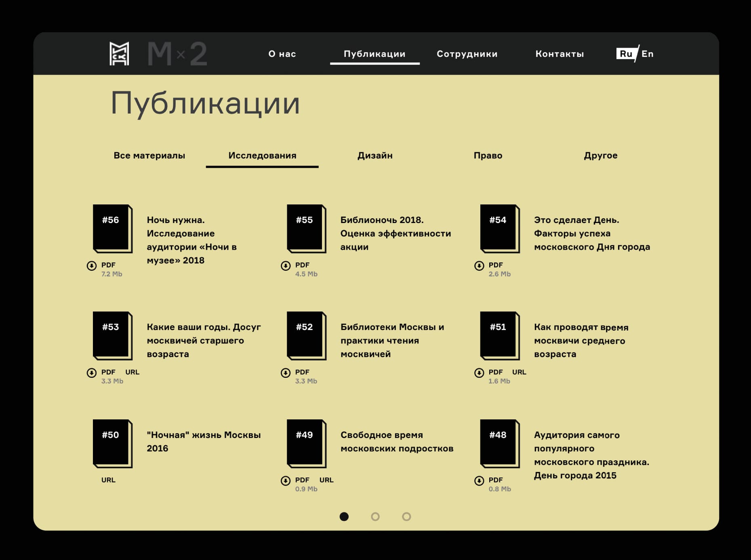Click URL link for publication #51
Image resolution: width=751 pixels, height=560 pixels.
(x=519, y=372)
